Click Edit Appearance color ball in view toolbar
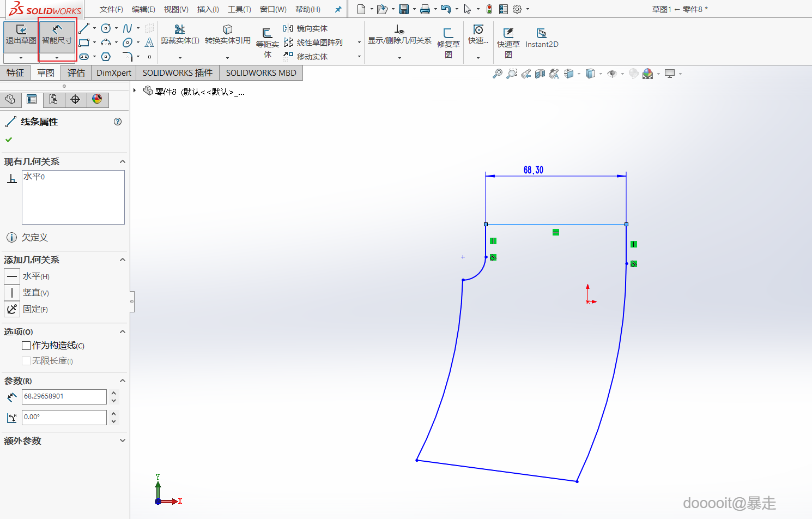This screenshot has height=519, width=812. (x=647, y=74)
